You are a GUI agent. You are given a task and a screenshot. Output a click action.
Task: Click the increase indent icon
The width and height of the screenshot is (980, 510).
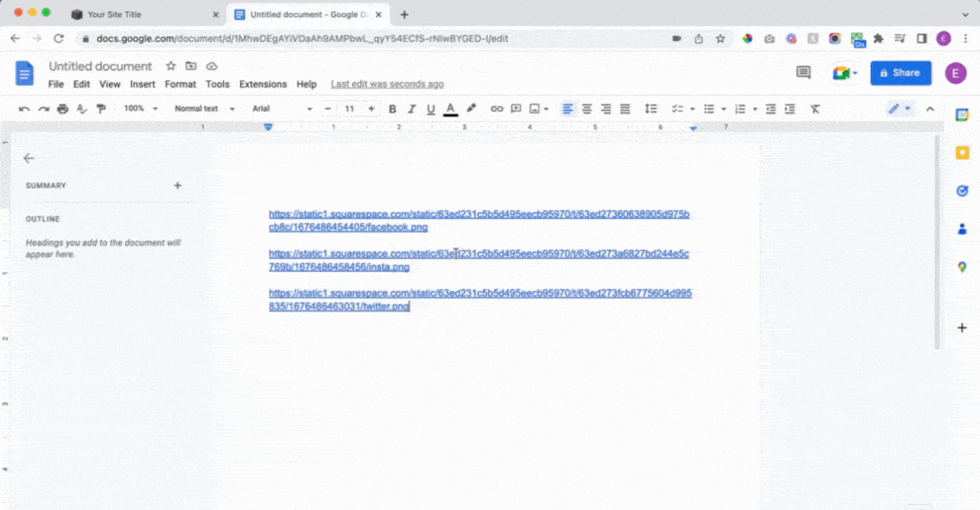(x=790, y=110)
